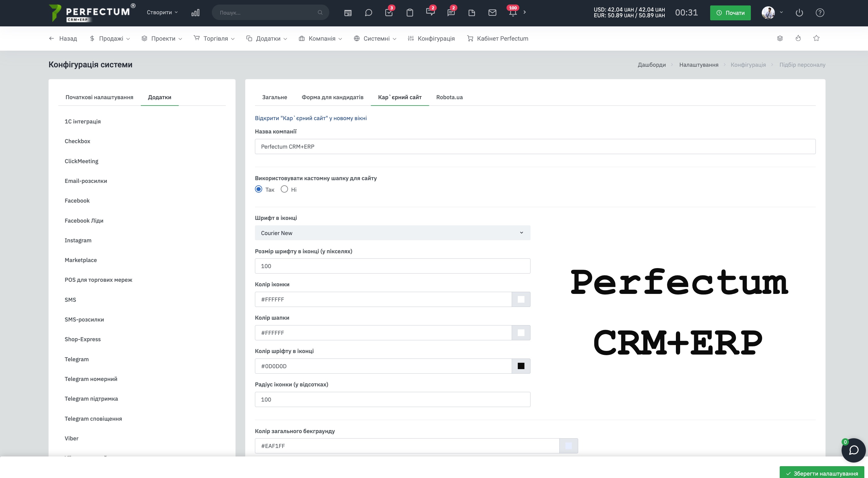Open the double speech bubbles icon

pos(431,12)
